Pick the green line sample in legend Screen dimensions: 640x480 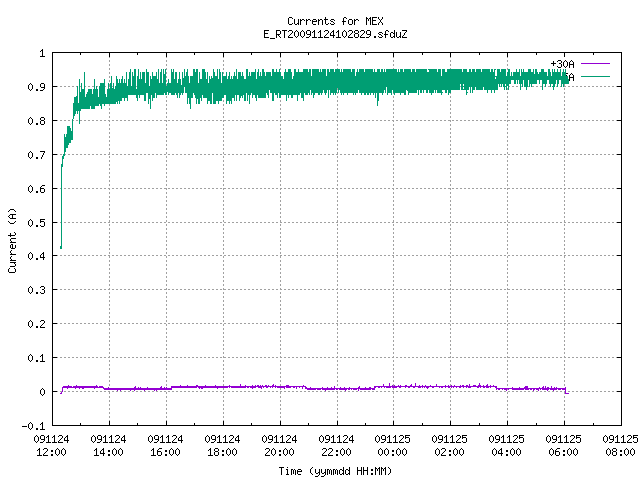[595, 76]
